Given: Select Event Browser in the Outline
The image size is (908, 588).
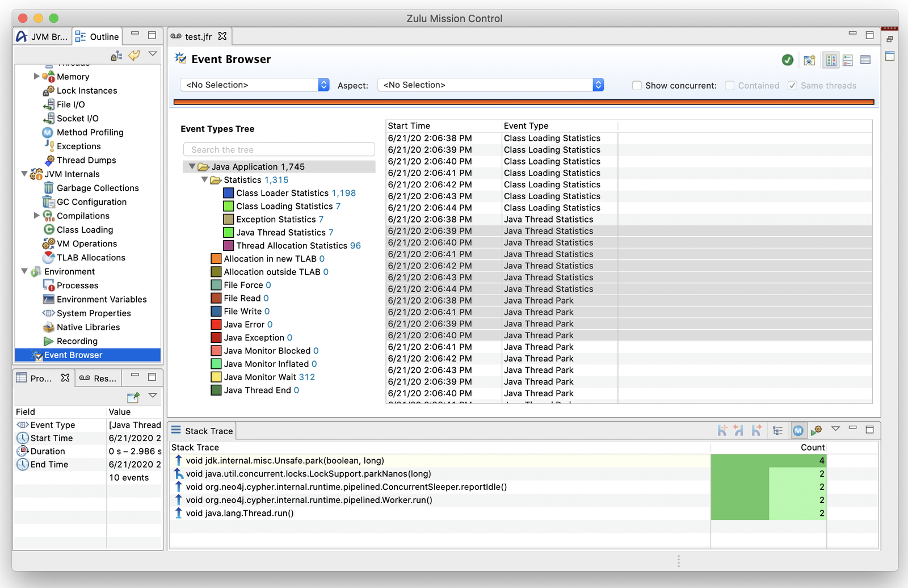Looking at the screenshot, I should 88,355.
